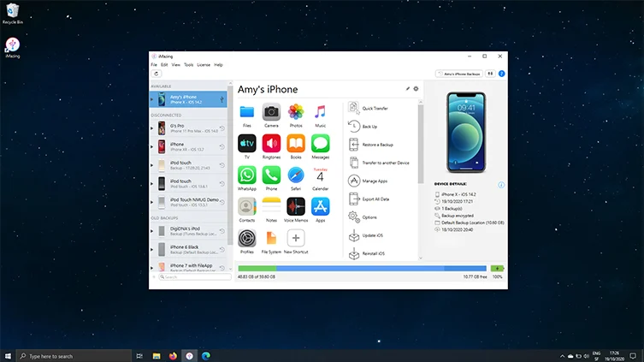Viewport: 644px width, 362px height.
Task: Start Quick Transfer action
Action: point(368,109)
